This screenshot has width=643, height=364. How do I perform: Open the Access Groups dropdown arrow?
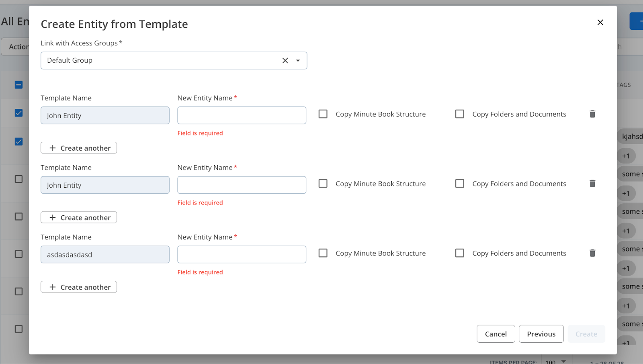298,61
